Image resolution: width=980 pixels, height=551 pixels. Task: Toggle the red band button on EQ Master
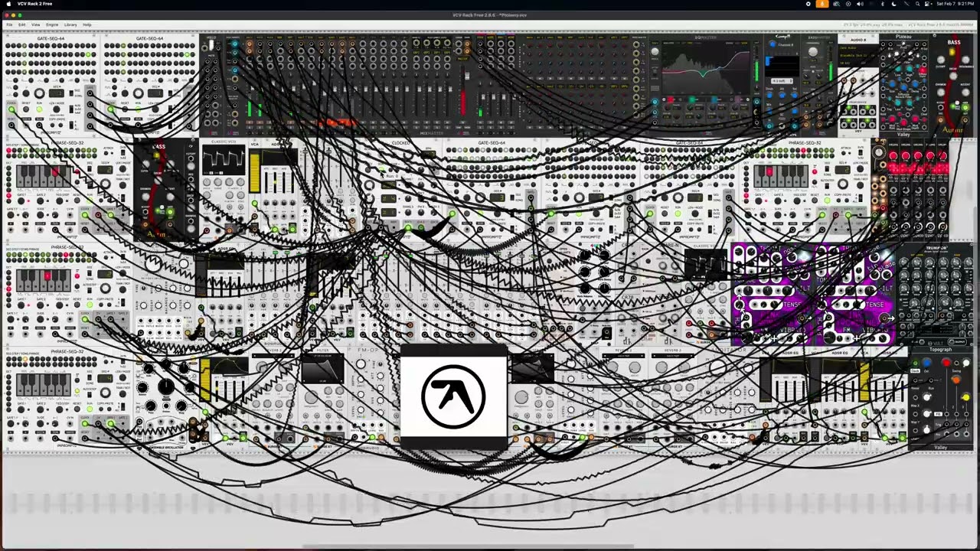coord(671,99)
